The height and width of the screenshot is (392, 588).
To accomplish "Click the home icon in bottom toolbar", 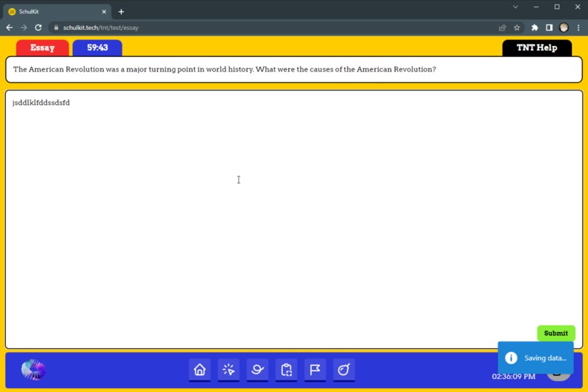I will (199, 369).
